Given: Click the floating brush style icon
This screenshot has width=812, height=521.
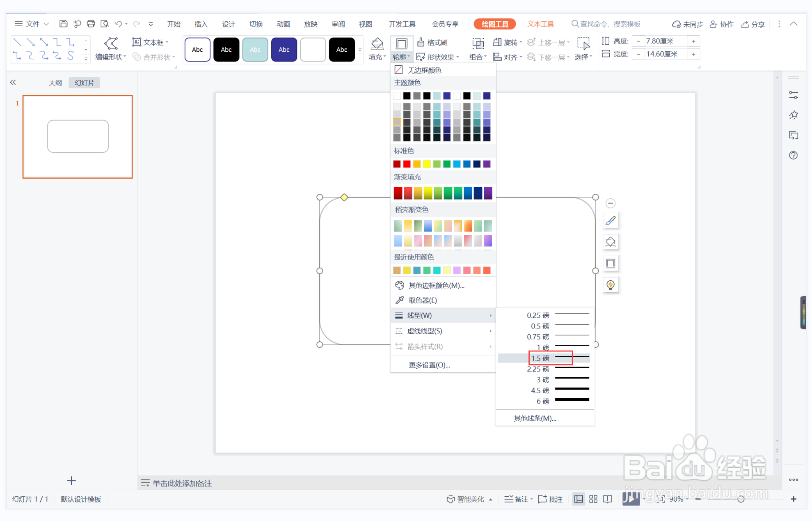Looking at the screenshot, I should pos(610,221).
